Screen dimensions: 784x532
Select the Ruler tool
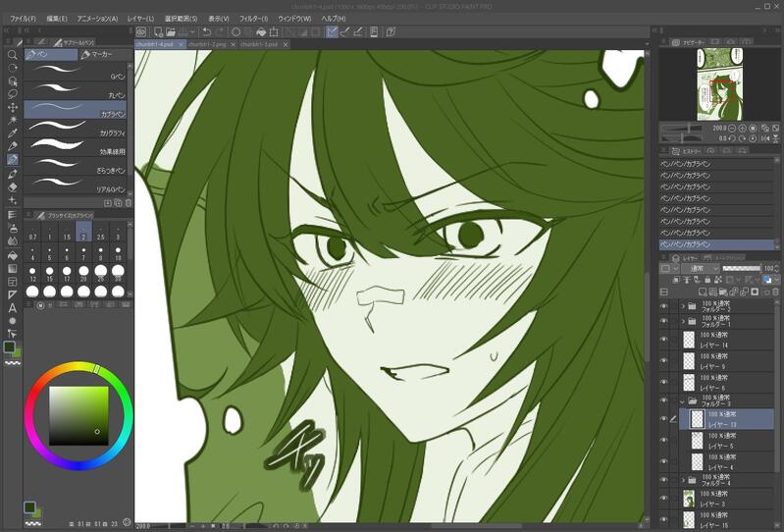(13, 294)
